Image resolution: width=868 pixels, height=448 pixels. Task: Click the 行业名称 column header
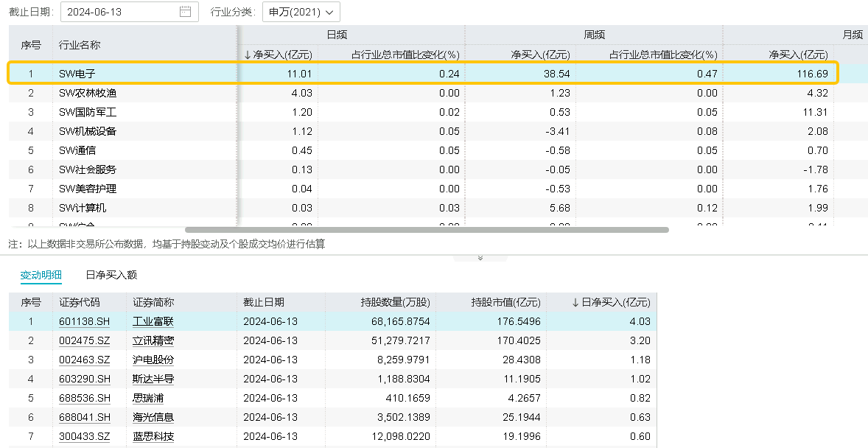[80, 45]
